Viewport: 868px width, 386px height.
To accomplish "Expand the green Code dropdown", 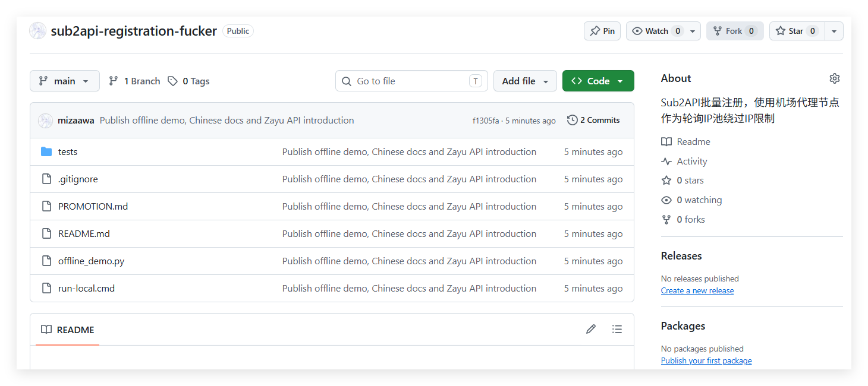I will (x=598, y=81).
